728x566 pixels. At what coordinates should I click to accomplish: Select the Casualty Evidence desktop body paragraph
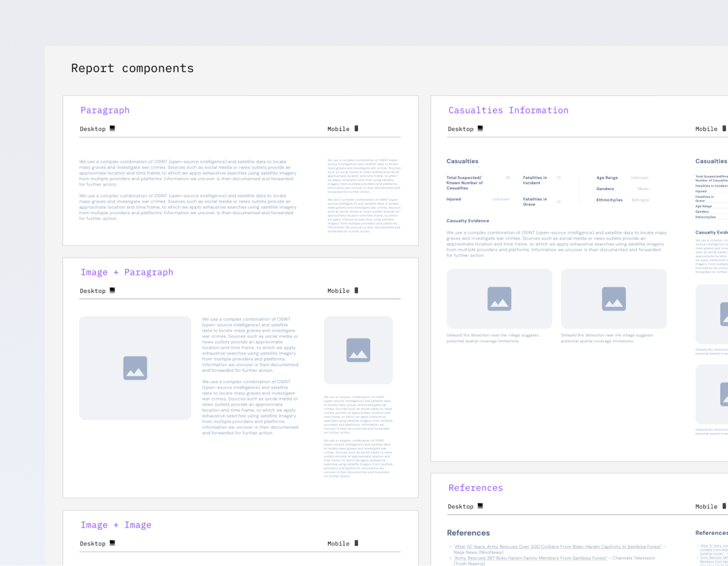[x=556, y=244]
